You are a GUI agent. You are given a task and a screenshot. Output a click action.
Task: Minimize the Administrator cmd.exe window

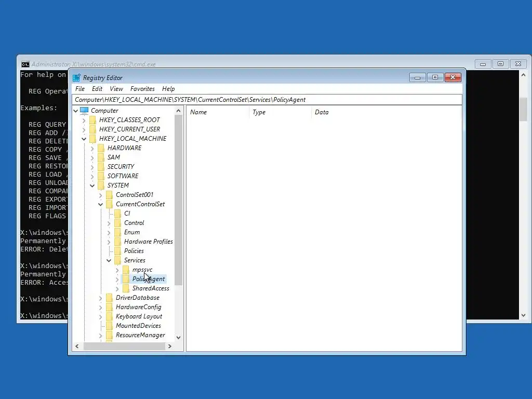point(483,64)
